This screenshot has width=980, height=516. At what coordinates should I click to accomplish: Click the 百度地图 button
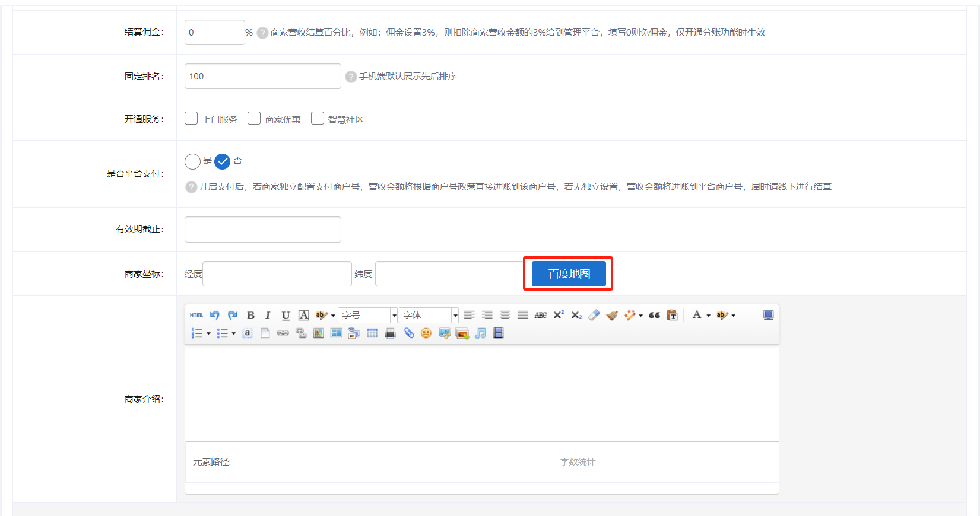(569, 274)
